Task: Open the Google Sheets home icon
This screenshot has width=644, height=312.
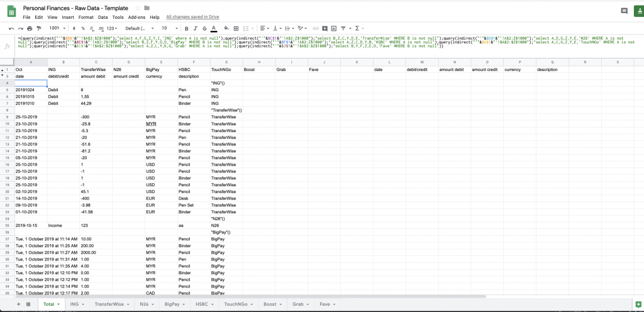Action: 11,11
